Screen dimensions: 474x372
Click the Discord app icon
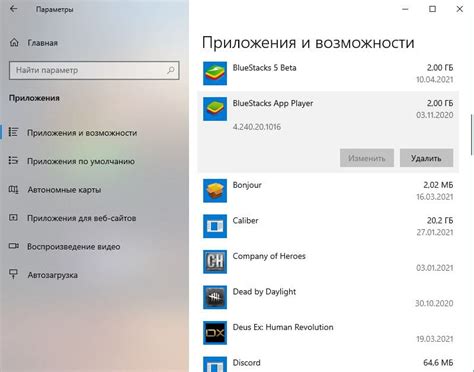[215, 364]
